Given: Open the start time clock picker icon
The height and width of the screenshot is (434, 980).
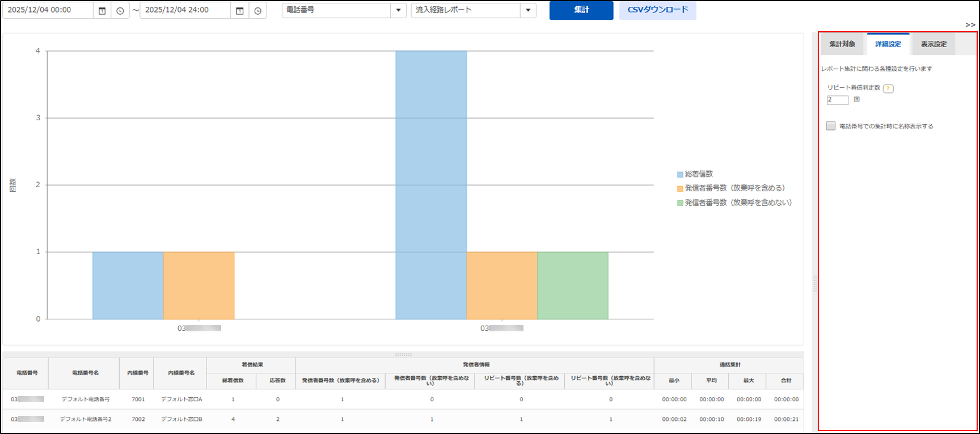Looking at the screenshot, I should click(x=120, y=11).
